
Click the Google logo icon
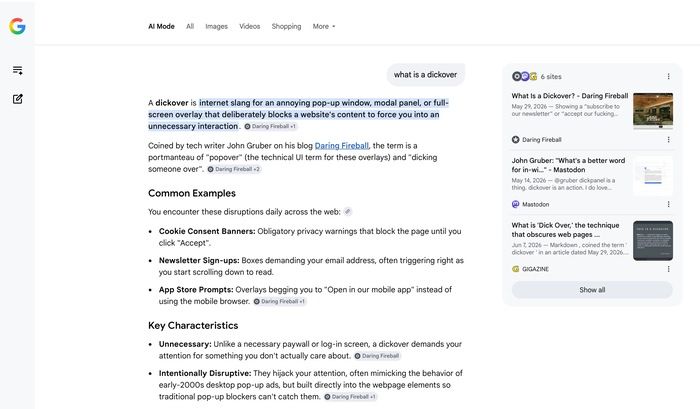[17, 26]
